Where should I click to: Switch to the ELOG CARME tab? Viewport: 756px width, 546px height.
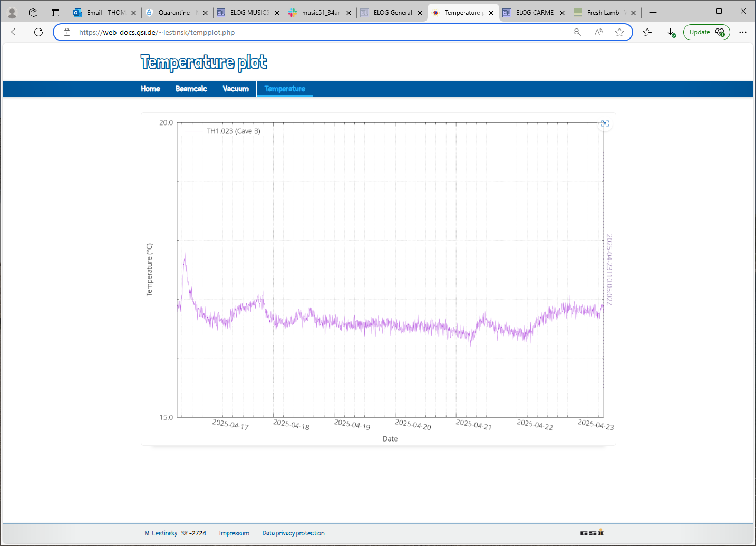click(534, 13)
